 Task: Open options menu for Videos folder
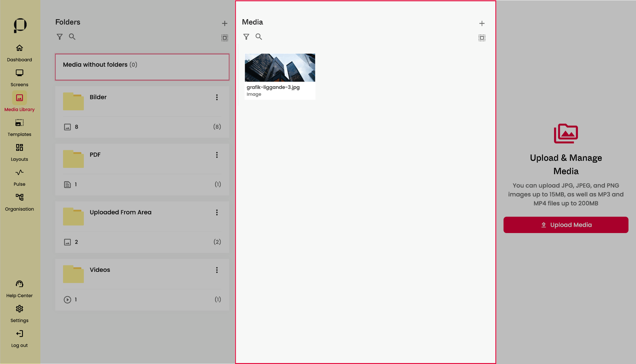(217, 270)
